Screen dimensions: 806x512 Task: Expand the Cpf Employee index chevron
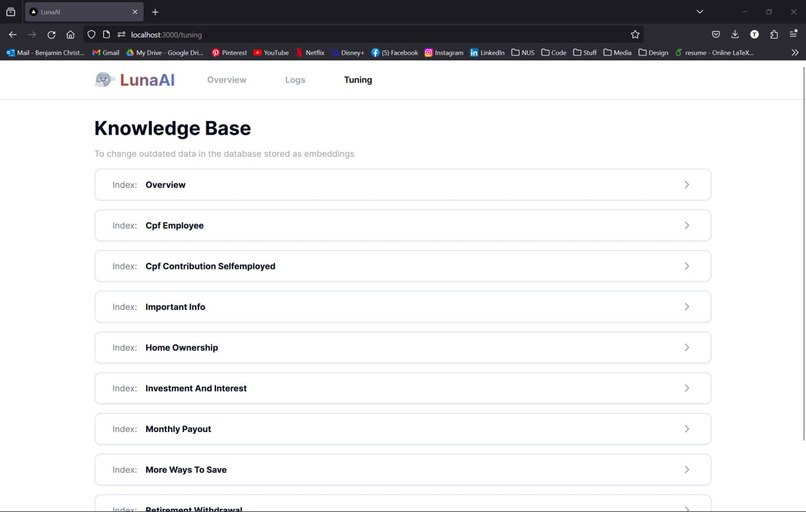coord(687,225)
